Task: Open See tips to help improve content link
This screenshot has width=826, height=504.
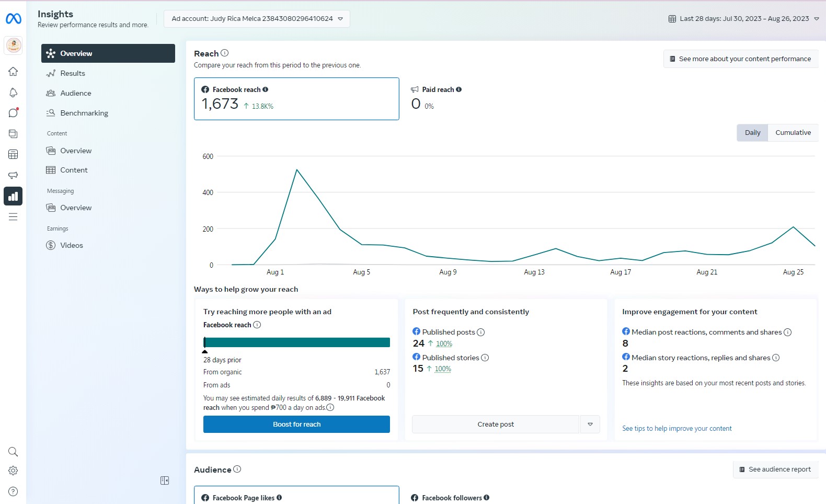Action: (677, 429)
